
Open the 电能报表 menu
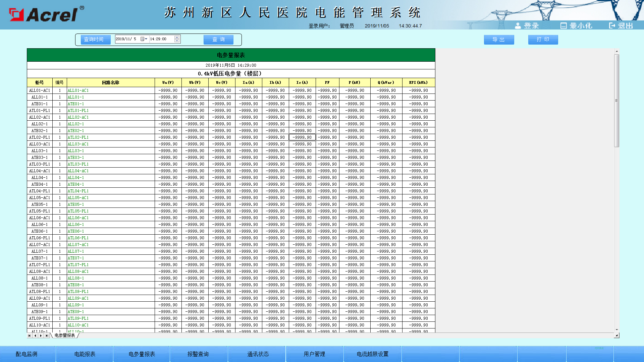[x=85, y=354]
